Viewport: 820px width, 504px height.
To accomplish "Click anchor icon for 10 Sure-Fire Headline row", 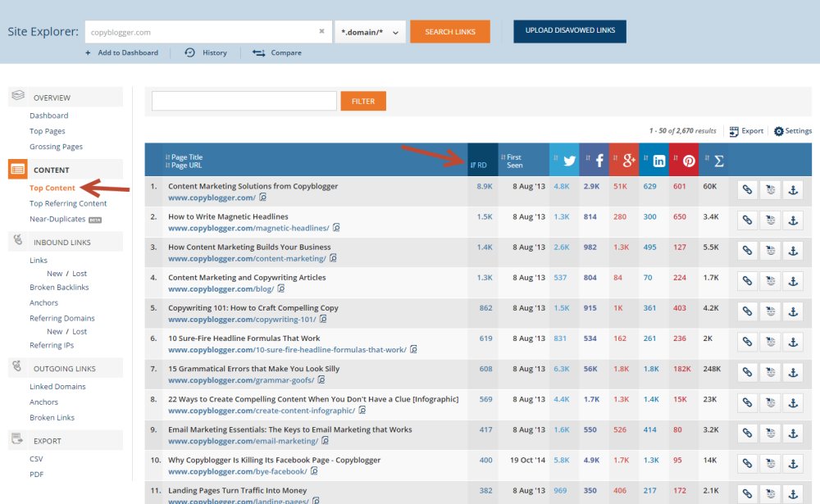I will pos(793,342).
